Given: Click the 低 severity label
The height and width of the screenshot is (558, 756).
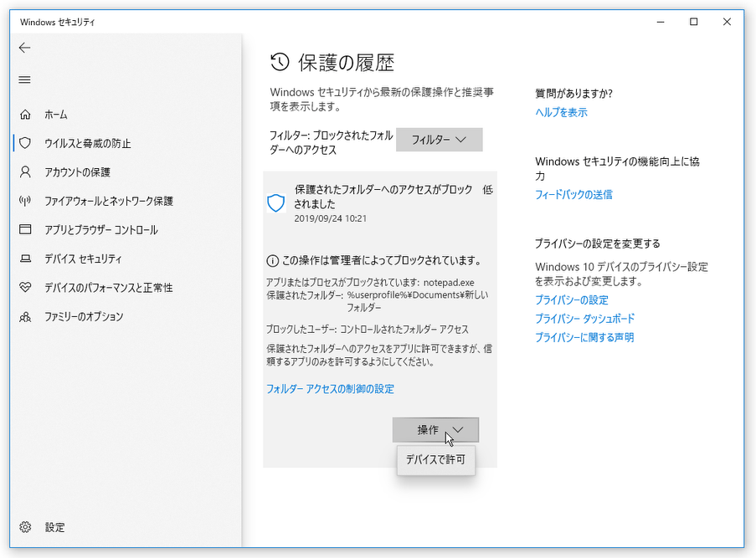Looking at the screenshot, I should pos(487,190).
